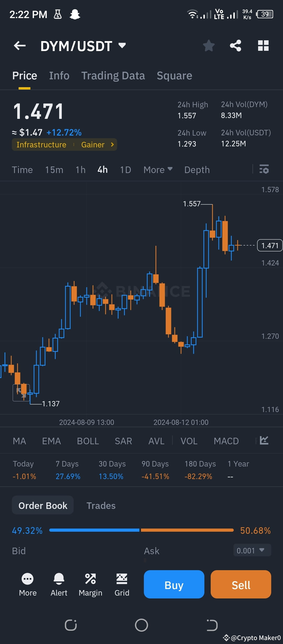Open the advanced chart icon beside MACD

coord(264,441)
